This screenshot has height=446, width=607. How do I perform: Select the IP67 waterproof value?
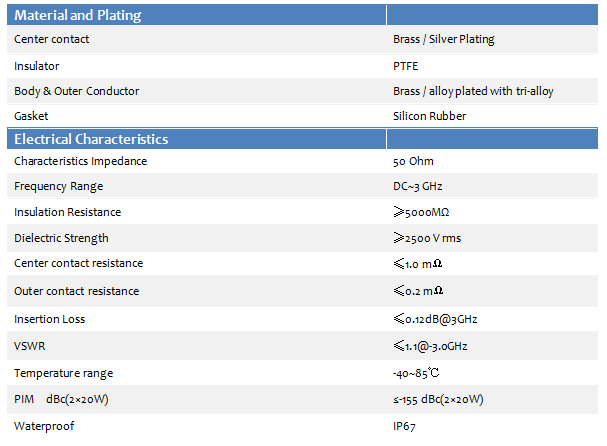point(404,426)
